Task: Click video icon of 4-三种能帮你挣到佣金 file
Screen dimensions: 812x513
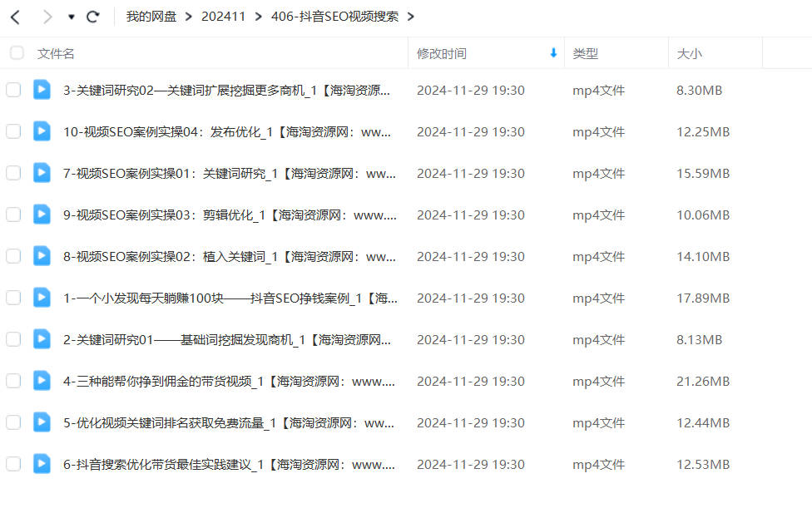Action: pyautogui.click(x=42, y=381)
